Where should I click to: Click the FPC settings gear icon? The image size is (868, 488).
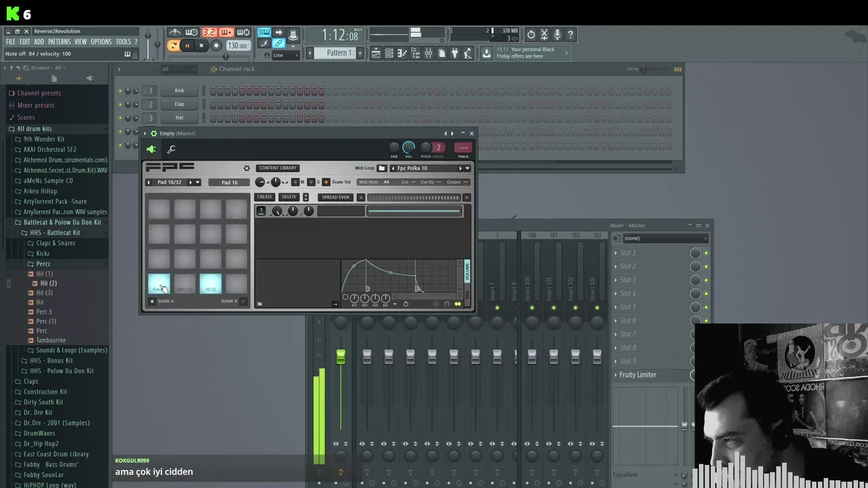point(247,168)
